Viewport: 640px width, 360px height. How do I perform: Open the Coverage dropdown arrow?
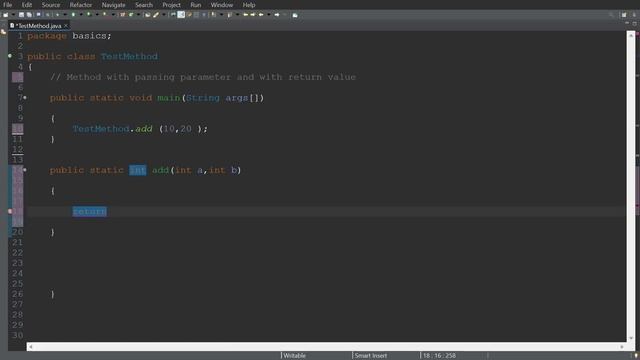(97, 15)
